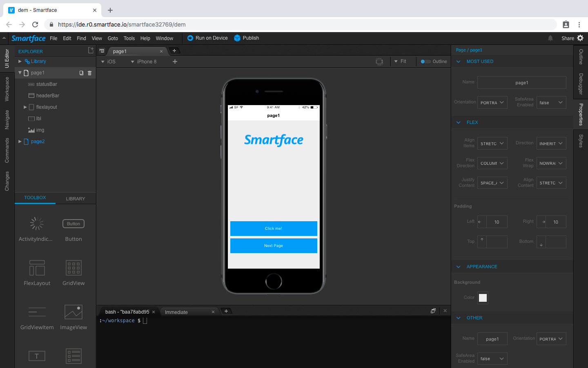The image size is (588, 368).
Task: Click the 'Click me!' button in preview
Action: click(274, 229)
